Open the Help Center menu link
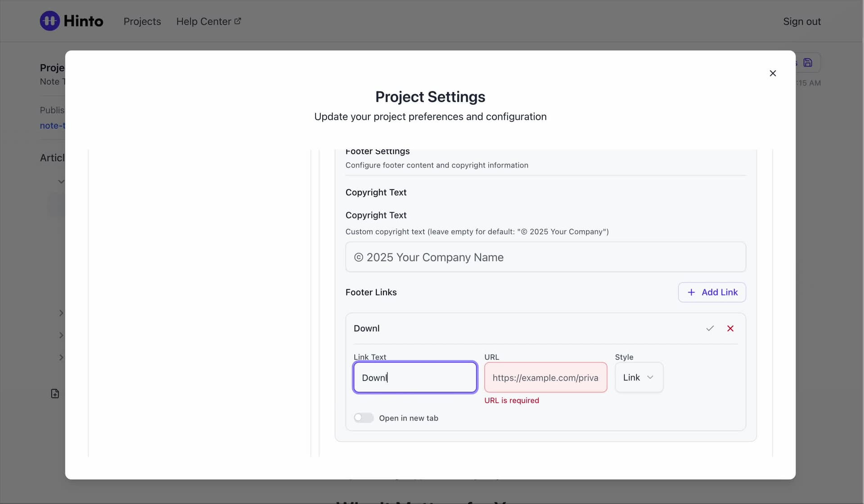The image size is (864, 504). coord(204,22)
